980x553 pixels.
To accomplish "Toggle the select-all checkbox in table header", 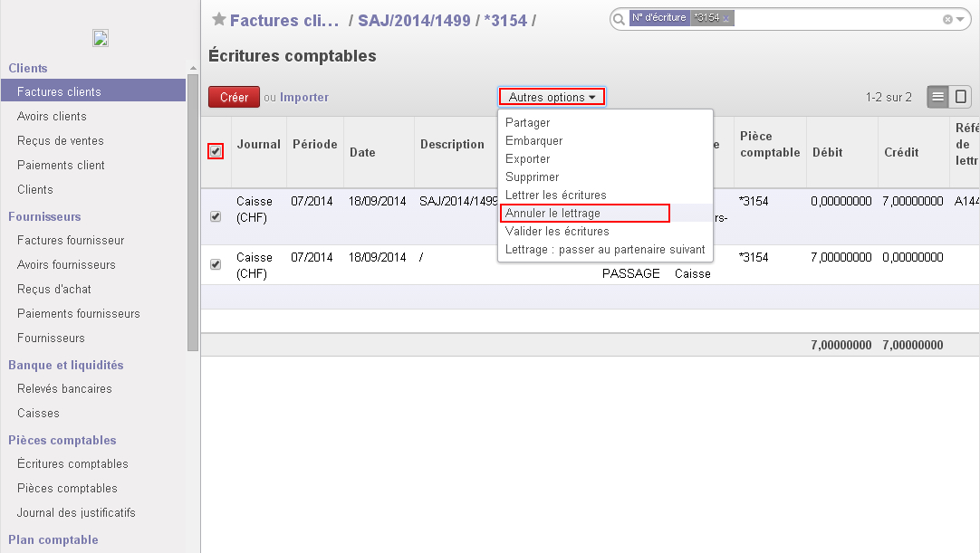I will tap(216, 151).
